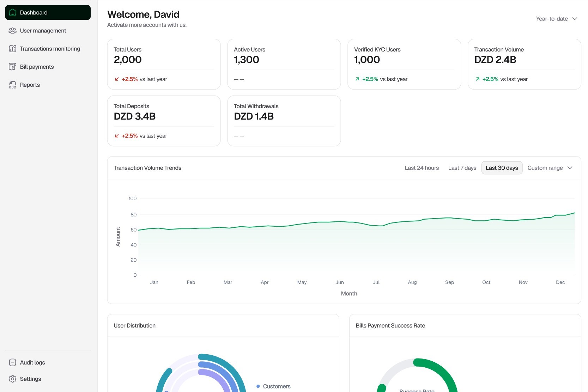
Task: Open the Year-to-date dropdown
Action: pyautogui.click(x=557, y=19)
